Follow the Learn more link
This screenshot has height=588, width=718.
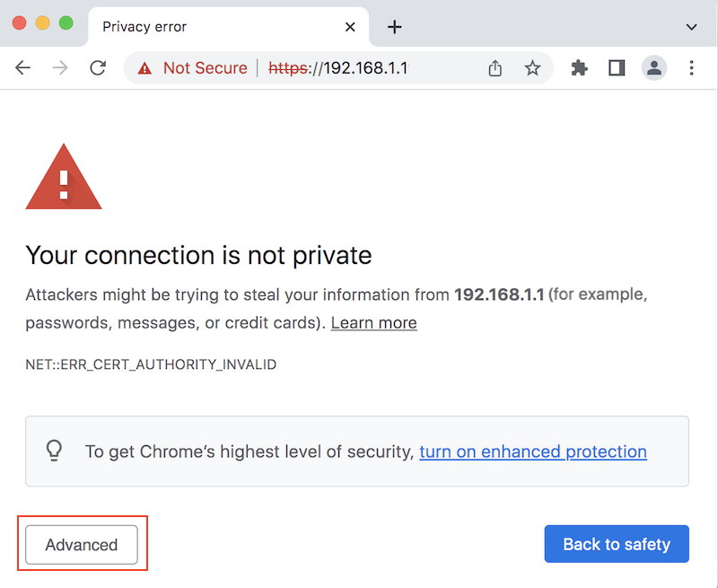373,322
